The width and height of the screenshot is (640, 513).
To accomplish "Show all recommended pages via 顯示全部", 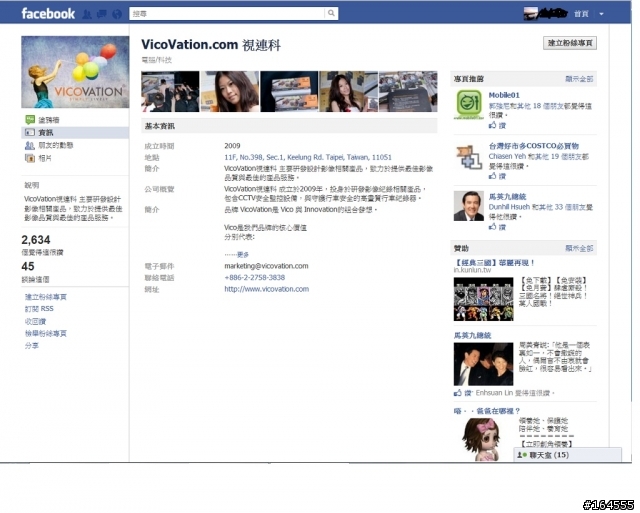I will [x=579, y=79].
